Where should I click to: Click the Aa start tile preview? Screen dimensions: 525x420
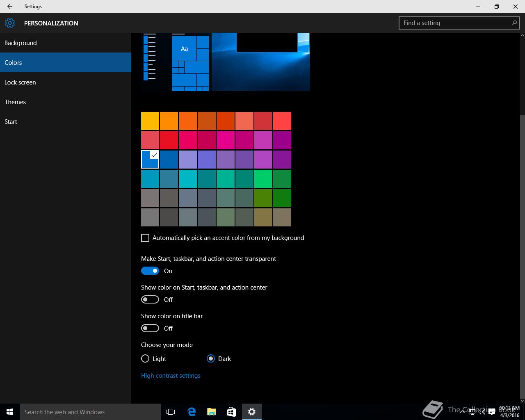click(x=184, y=49)
